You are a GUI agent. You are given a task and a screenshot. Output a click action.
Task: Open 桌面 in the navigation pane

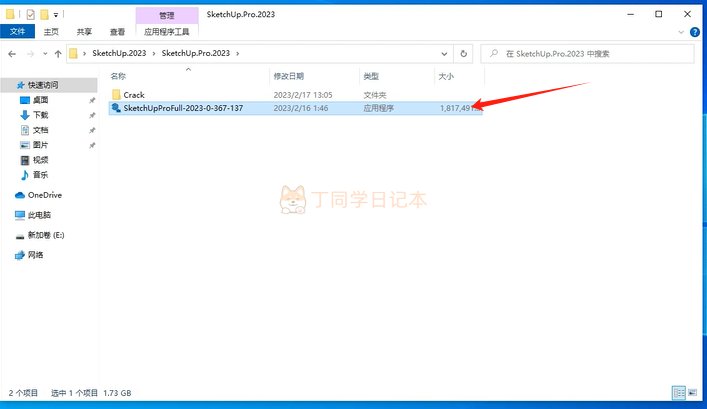(40, 100)
